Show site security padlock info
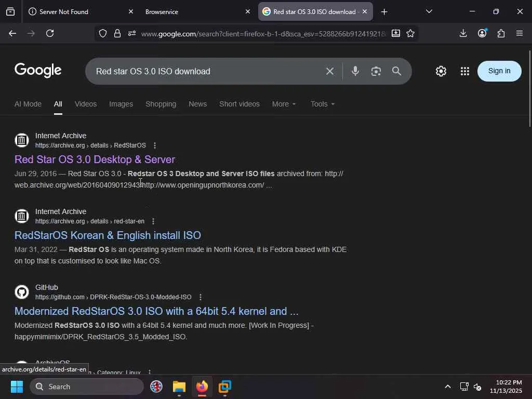 click(117, 33)
